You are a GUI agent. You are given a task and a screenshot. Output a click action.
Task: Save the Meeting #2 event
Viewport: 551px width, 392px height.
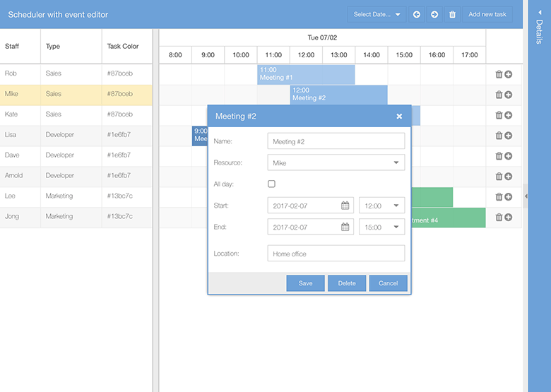pyautogui.click(x=305, y=283)
